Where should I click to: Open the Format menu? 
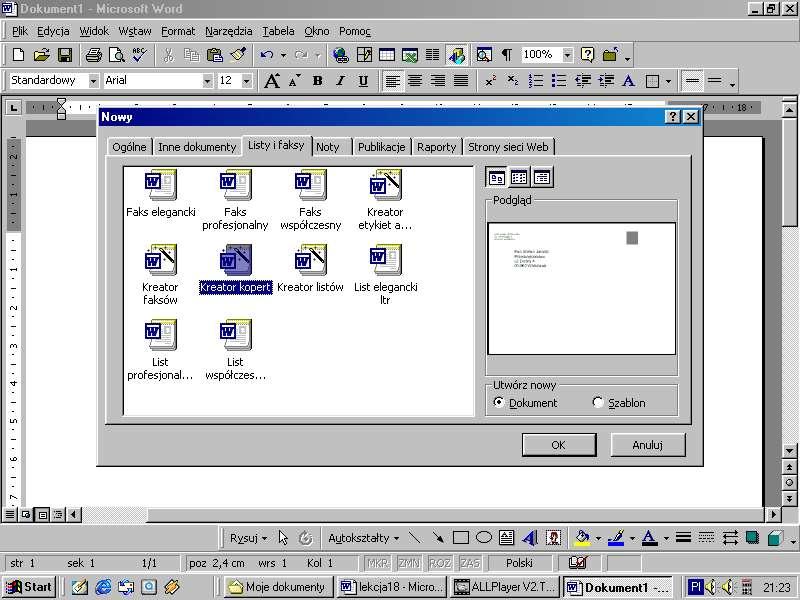tap(178, 31)
